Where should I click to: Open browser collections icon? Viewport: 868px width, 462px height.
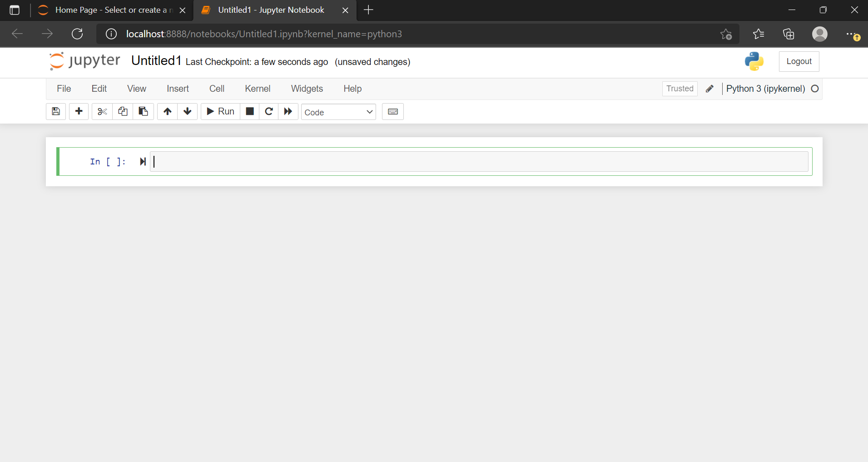pyautogui.click(x=789, y=34)
